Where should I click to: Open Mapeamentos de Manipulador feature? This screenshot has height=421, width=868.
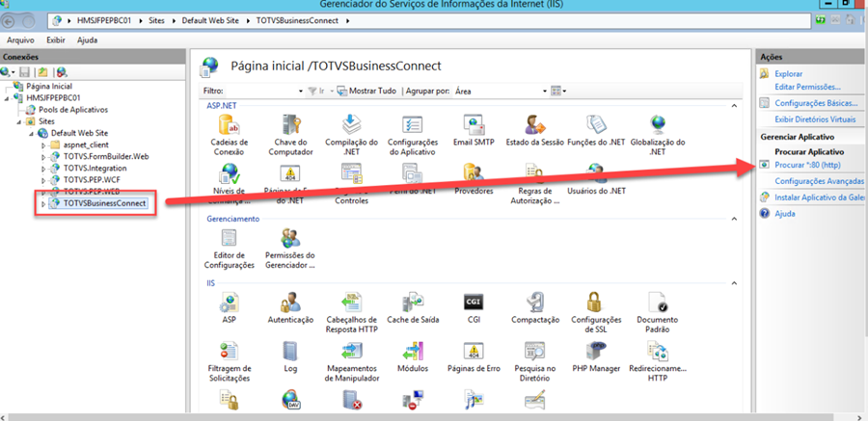pyautogui.click(x=351, y=361)
